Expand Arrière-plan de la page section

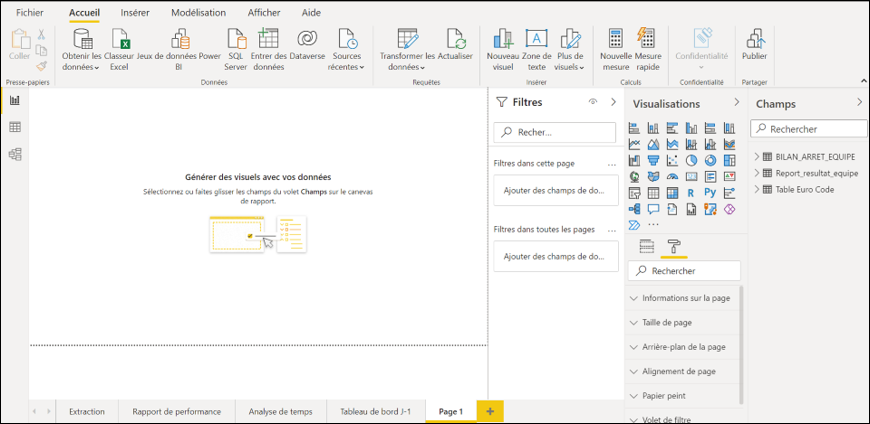coord(681,347)
